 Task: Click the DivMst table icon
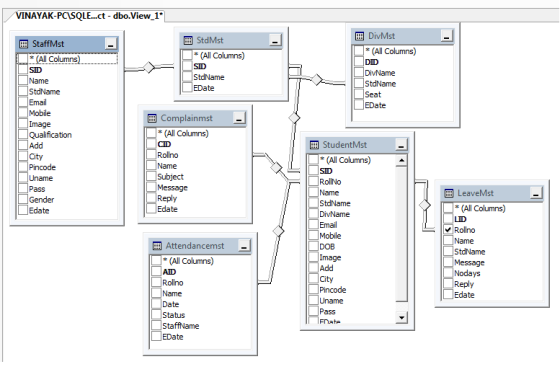point(359,36)
